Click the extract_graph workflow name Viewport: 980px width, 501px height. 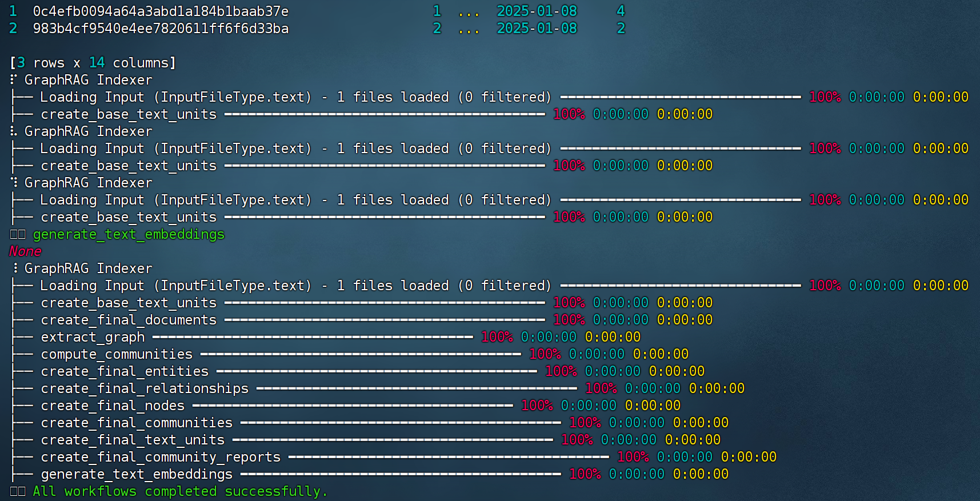coord(93,338)
